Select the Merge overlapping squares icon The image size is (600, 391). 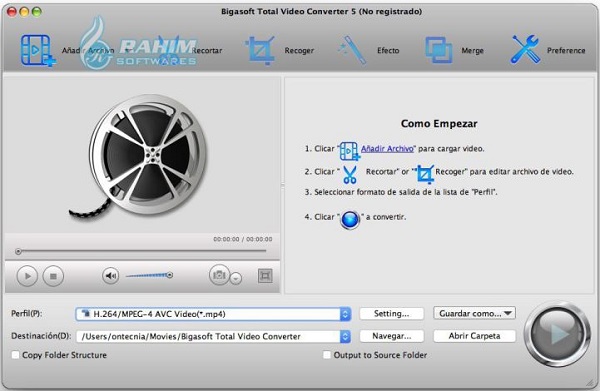(x=439, y=50)
